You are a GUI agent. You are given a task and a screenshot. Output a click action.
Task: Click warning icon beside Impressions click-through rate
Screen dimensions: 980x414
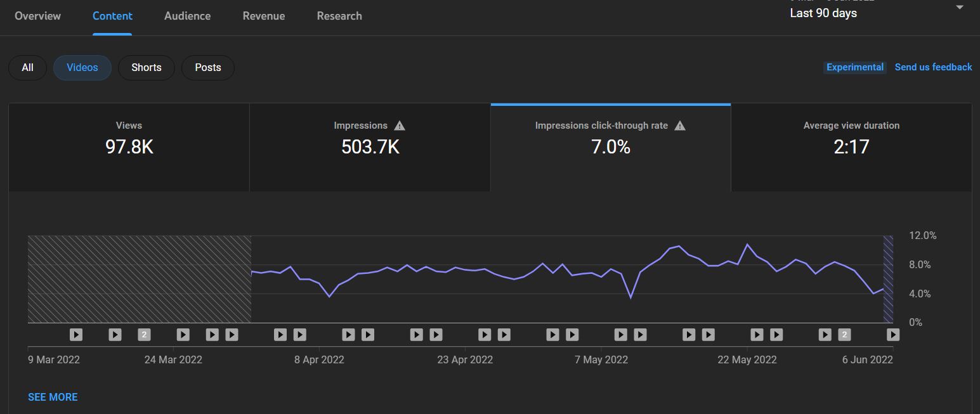(680, 126)
